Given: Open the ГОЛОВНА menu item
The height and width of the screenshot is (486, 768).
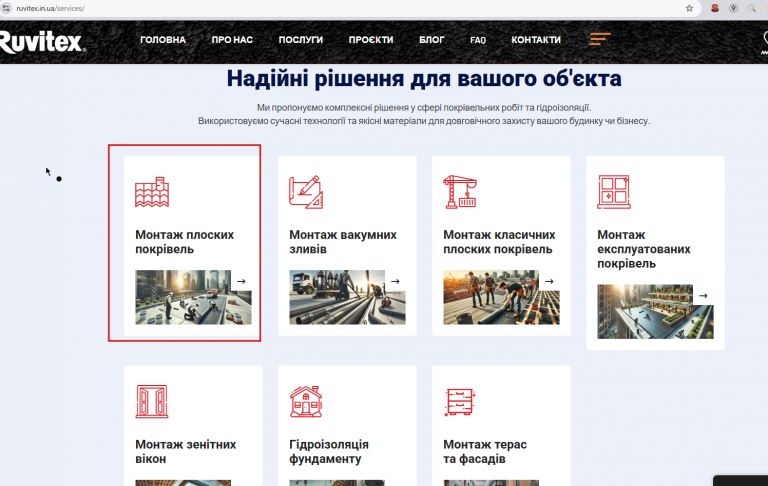Looking at the screenshot, I should click(x=163, y=40).
